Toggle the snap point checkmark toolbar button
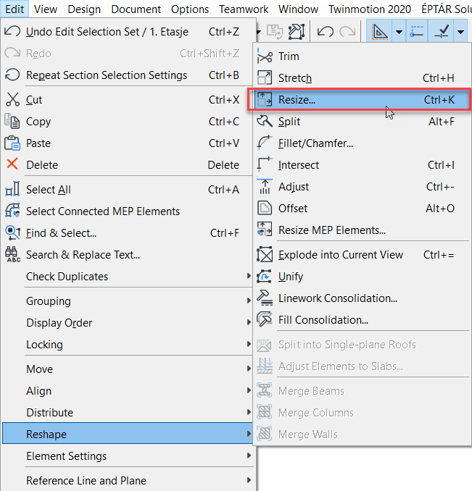This screenshot has width=472, height=491. click(x=441, y=32)
